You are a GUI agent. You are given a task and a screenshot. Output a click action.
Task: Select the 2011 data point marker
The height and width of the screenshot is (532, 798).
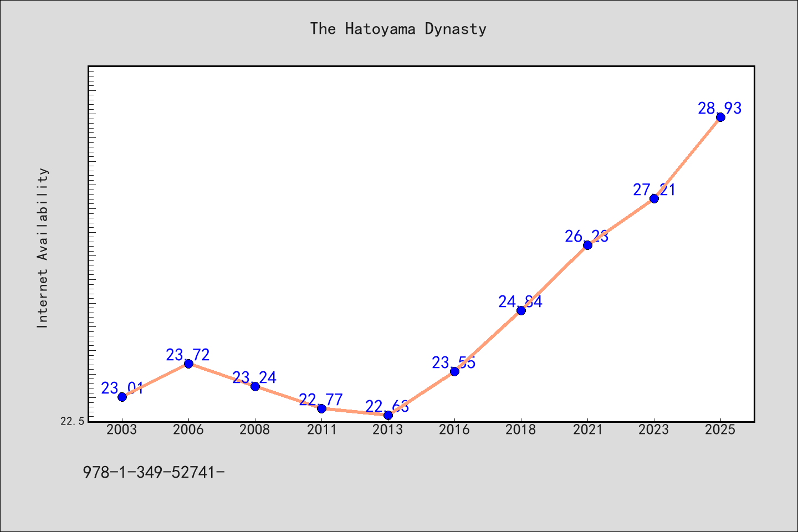click(x=321, y=408)
